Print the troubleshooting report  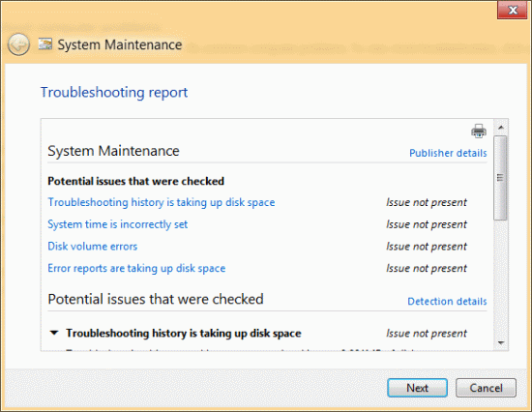point(479,131)
